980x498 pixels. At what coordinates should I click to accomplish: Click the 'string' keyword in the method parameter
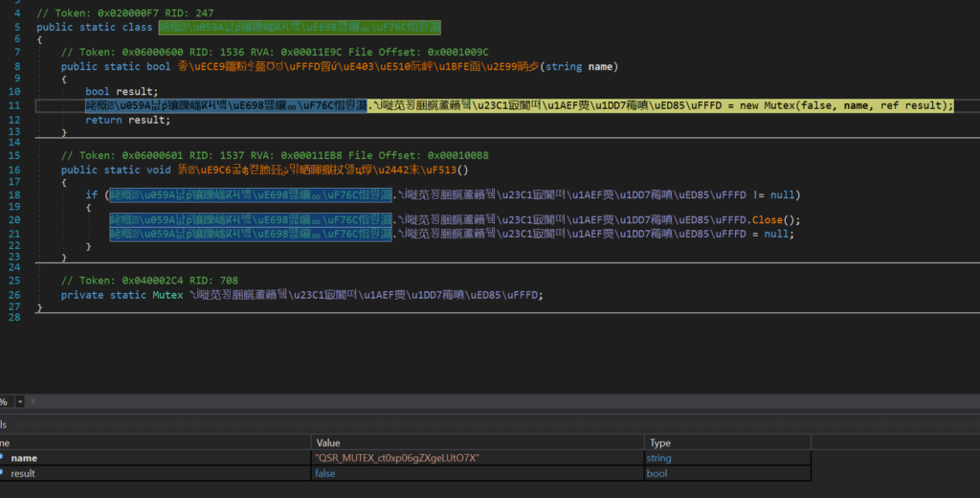point(564,66)
